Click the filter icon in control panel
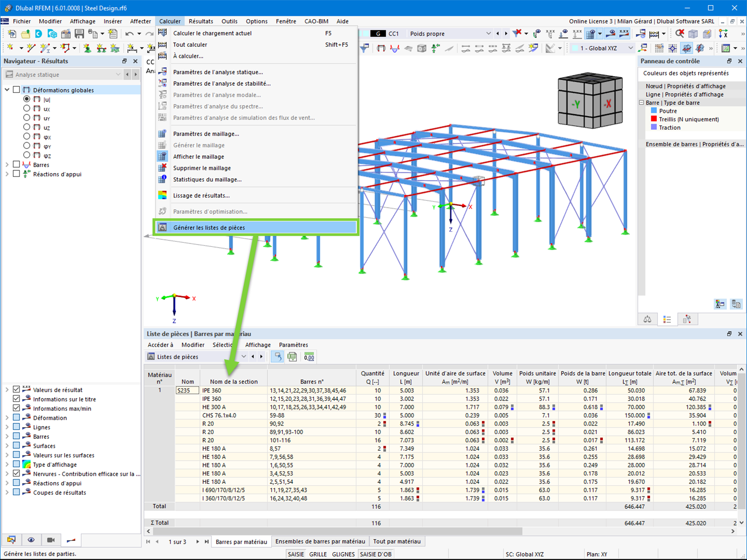This screenshot has height=560, width=747. click(687, 319)
